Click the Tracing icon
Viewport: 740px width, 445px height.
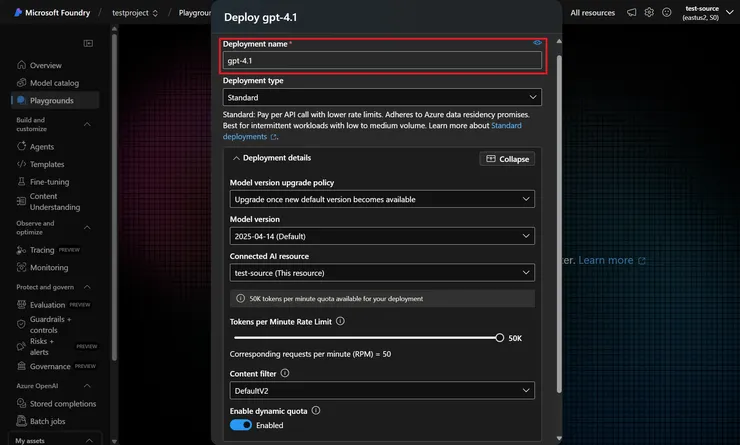click(x=21, y=250)
